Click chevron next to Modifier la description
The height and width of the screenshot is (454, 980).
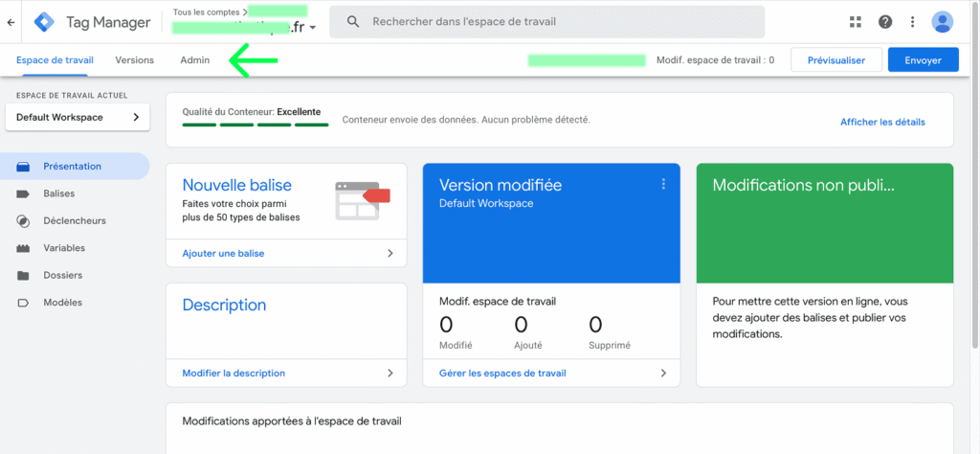click(390, 374)
